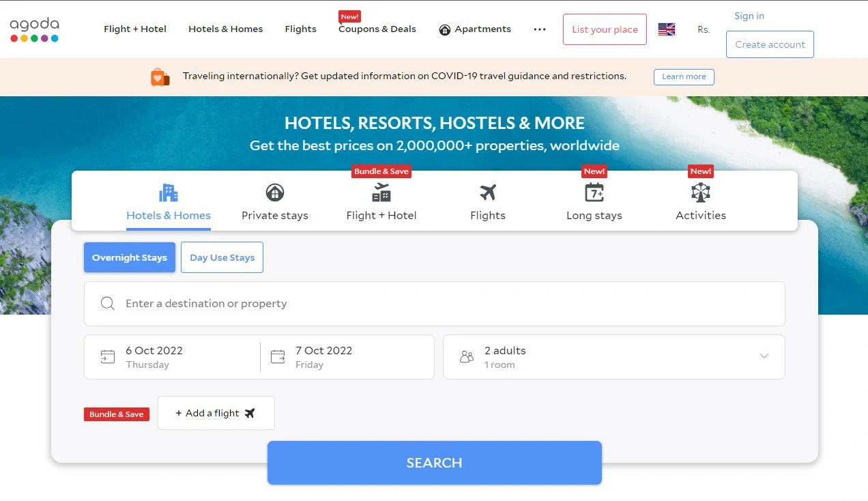868x501 pixels.
Task: Click the search magnifier icon
Action: click(108, 304)
